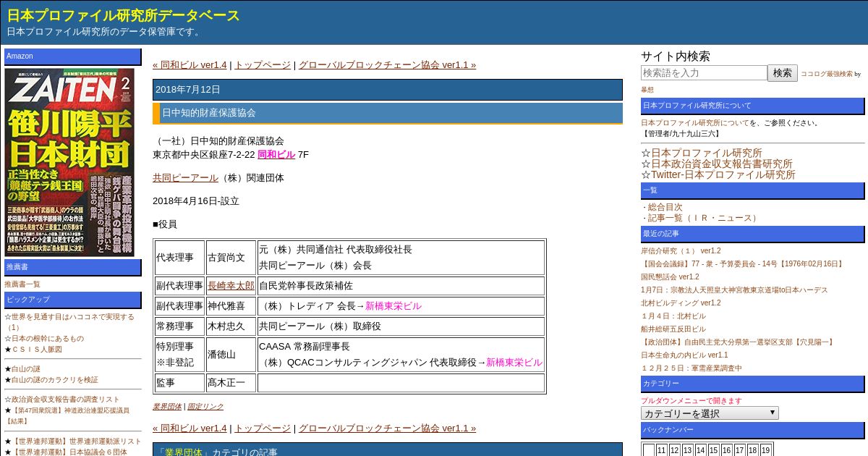Open the 推薦書一覧 link

[22, 284]
